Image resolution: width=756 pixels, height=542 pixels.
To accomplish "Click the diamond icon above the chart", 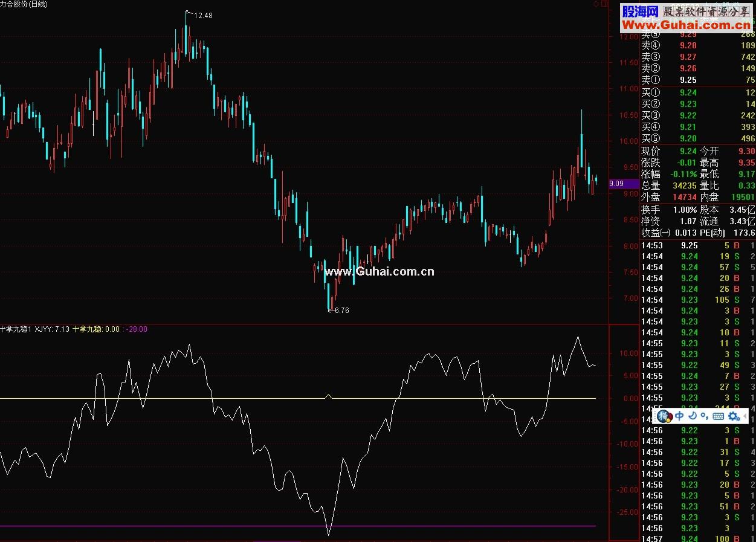I will [x=595, y=4].
